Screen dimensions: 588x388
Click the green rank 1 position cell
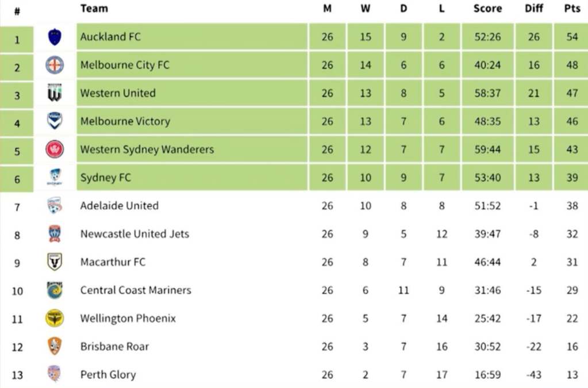click(x=17, y=40)
